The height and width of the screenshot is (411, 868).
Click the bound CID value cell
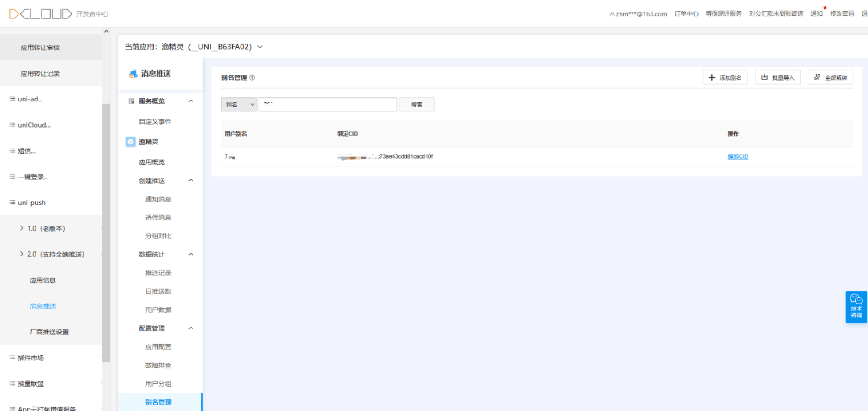[385, 156]
